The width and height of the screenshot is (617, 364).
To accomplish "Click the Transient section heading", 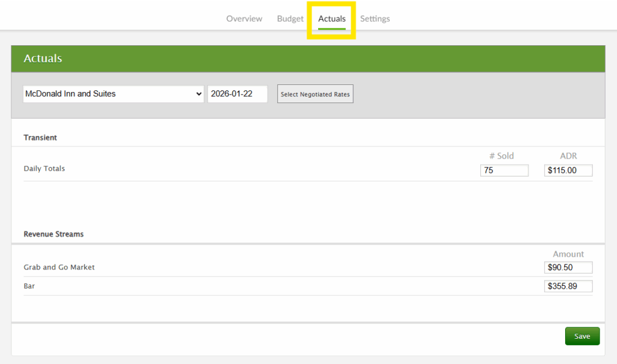I will tap(40, 137).
